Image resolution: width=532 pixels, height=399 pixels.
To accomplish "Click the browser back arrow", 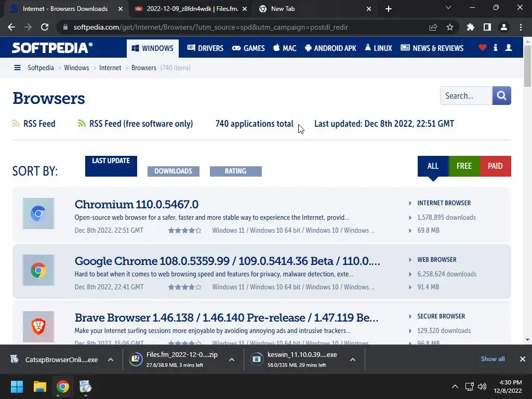I will [11, 27].
